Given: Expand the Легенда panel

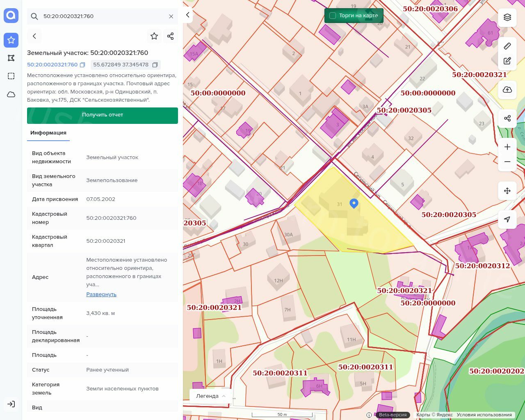Looking at the screenshot, I should click(x=211, y=396).
